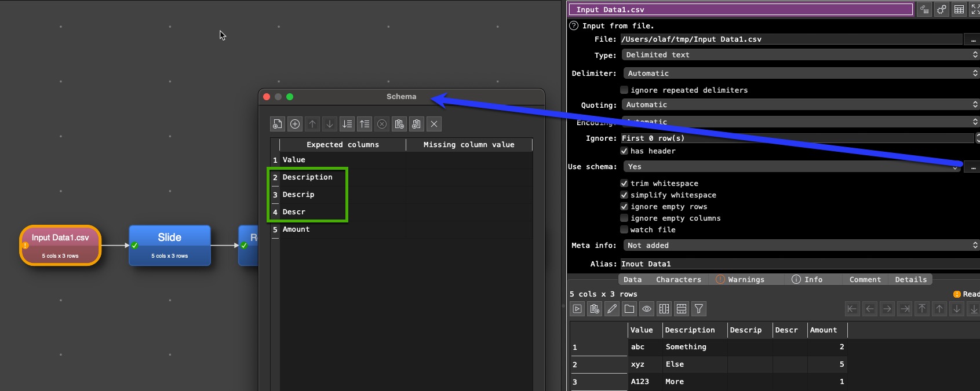Switch to the Characters tab

point(678,279)
